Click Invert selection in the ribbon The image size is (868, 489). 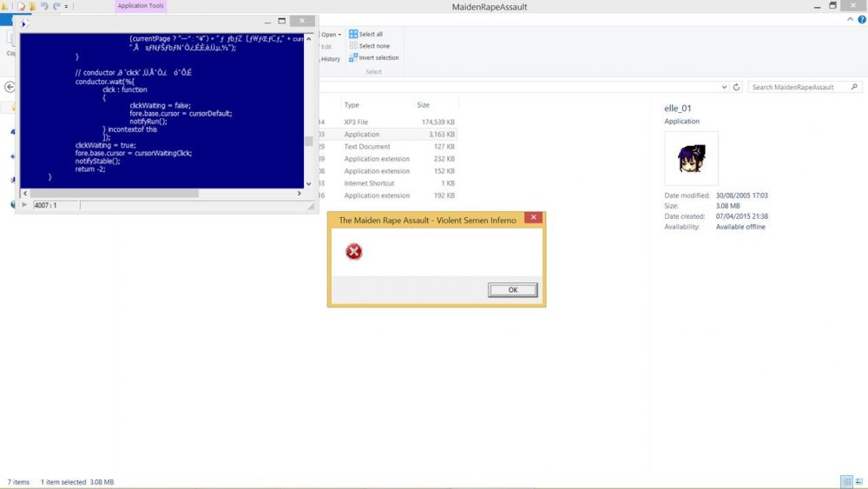click(x=378, y=58)
